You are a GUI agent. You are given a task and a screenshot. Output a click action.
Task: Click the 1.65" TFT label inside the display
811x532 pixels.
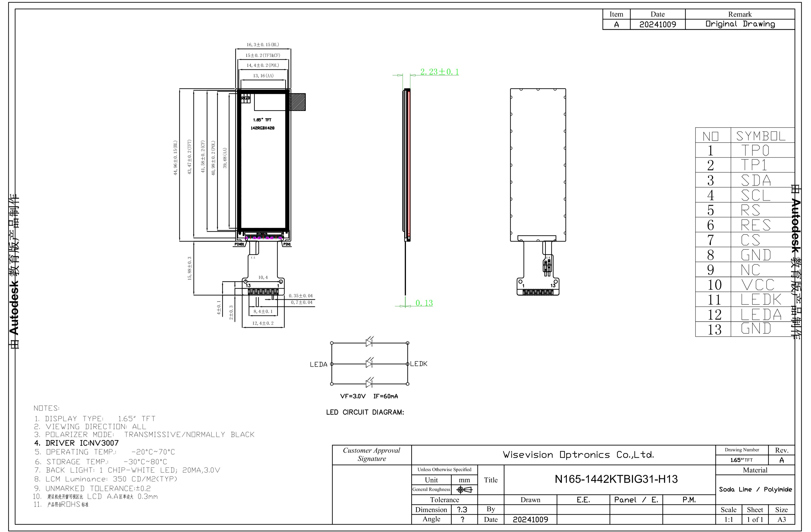pyautogui.click(x=262, y=120)
